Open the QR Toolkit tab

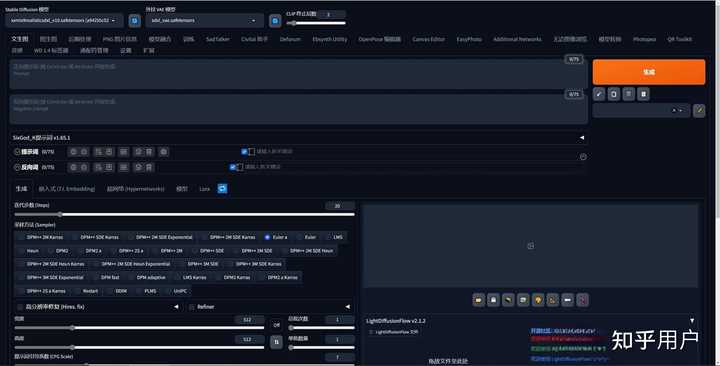point(680,39)
